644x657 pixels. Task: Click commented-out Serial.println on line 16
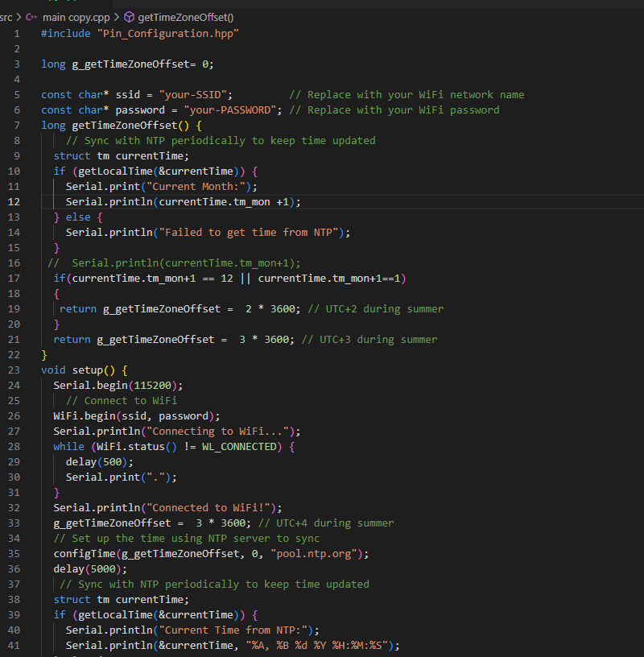click(174, 263)
